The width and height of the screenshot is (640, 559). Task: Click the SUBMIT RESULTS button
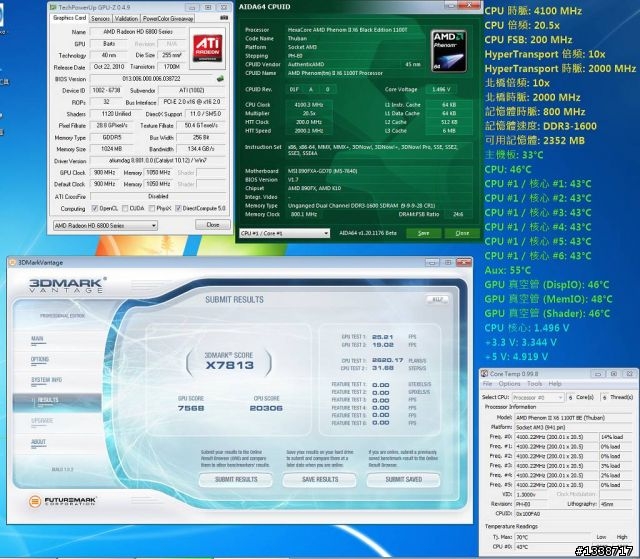point(236,479)
